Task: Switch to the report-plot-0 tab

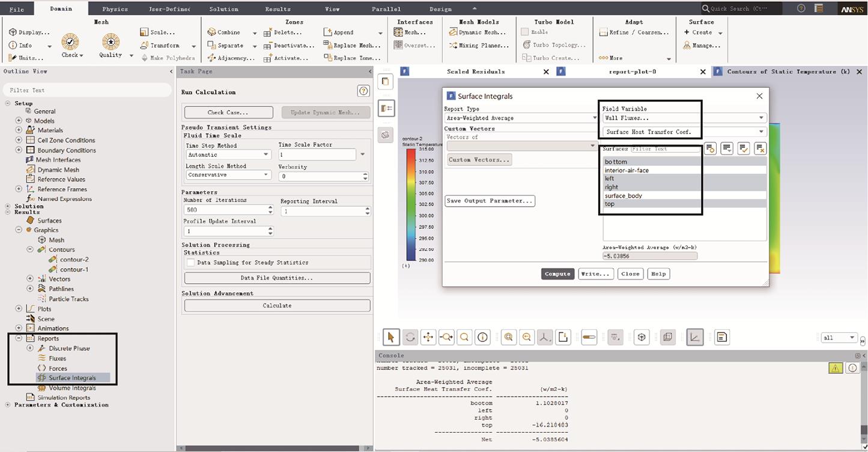Action: pos(633,72)
